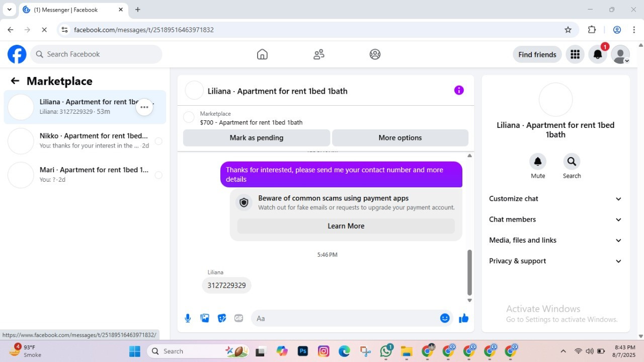This screenshot has height=362, width=644.
Task: Click the chat scroll up arrow
Action: click(x=469, y=156)
